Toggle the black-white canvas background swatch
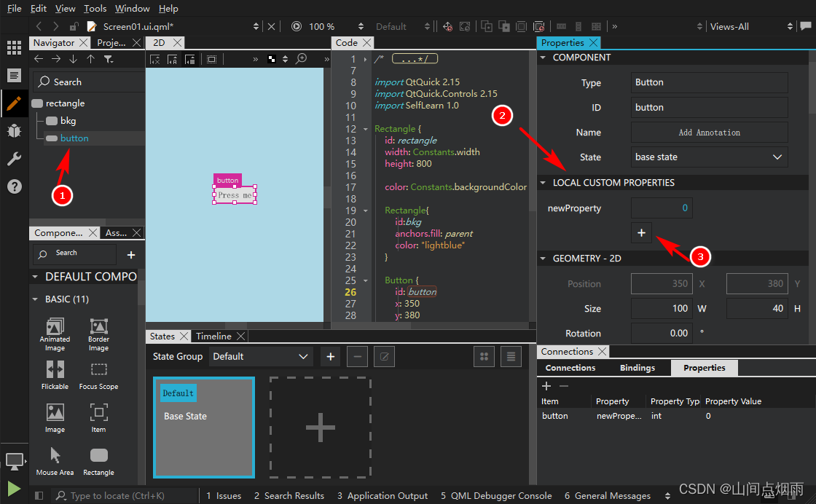The width and height of the screenshot is (816, 504). [271, 60]
